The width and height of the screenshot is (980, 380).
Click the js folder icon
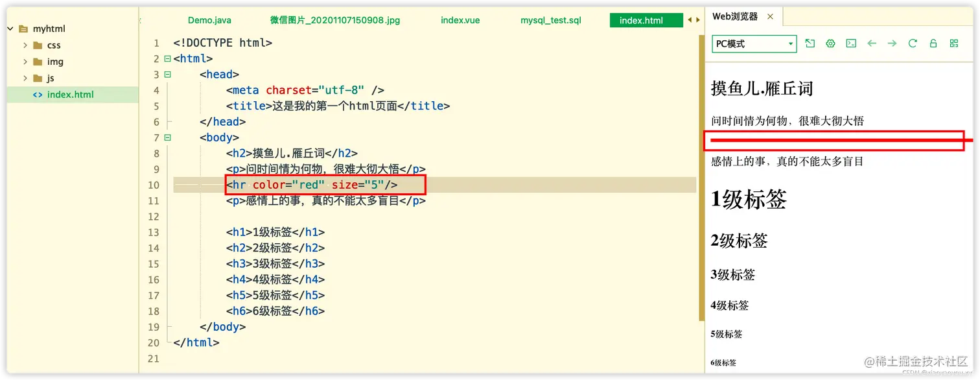coord(38,78)
